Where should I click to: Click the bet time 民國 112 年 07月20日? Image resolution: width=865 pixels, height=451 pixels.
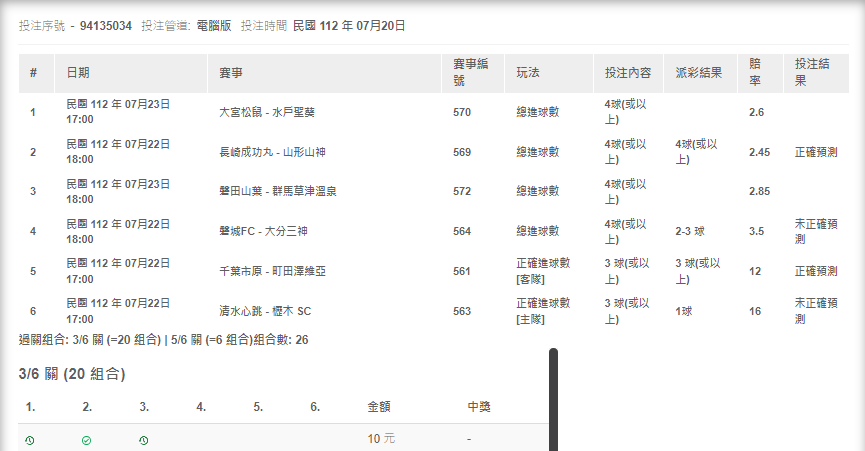[x=349, y=26]
